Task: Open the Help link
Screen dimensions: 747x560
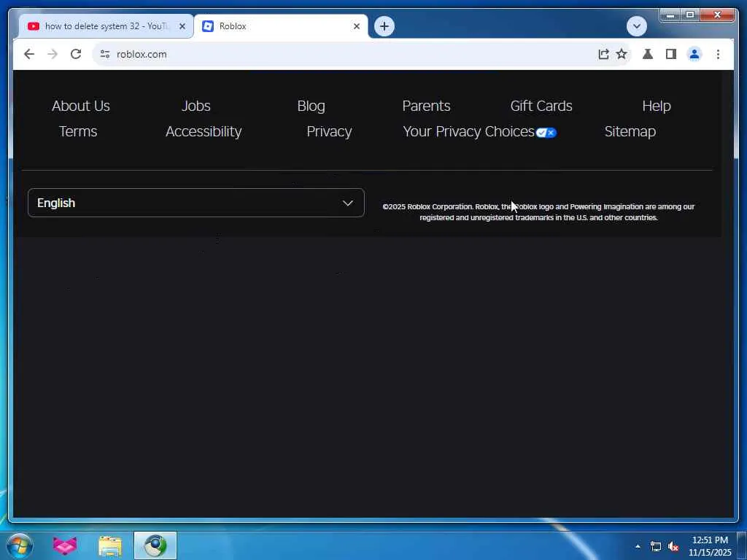Action: click(657, 106)
